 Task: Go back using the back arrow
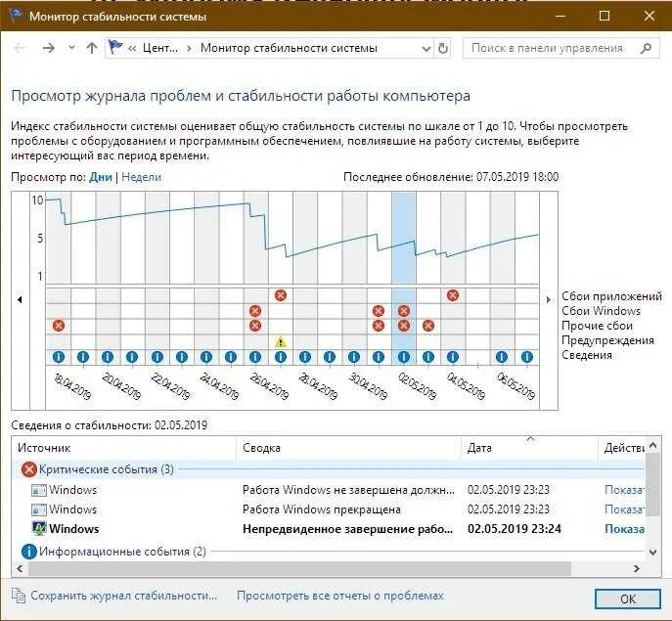click(x=20, y=48)
